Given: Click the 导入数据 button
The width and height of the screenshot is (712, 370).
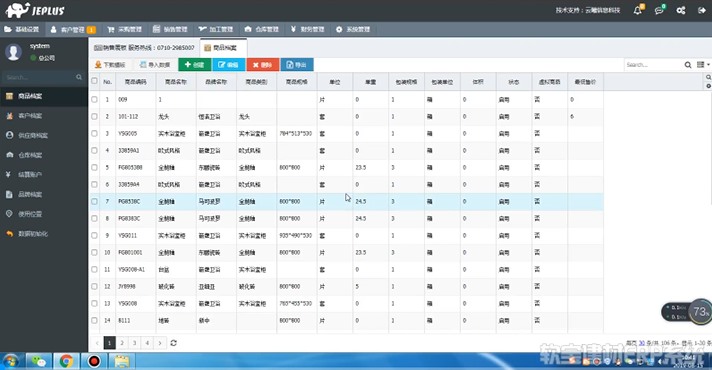Looking at the screenshot, I should coord(155,65).
